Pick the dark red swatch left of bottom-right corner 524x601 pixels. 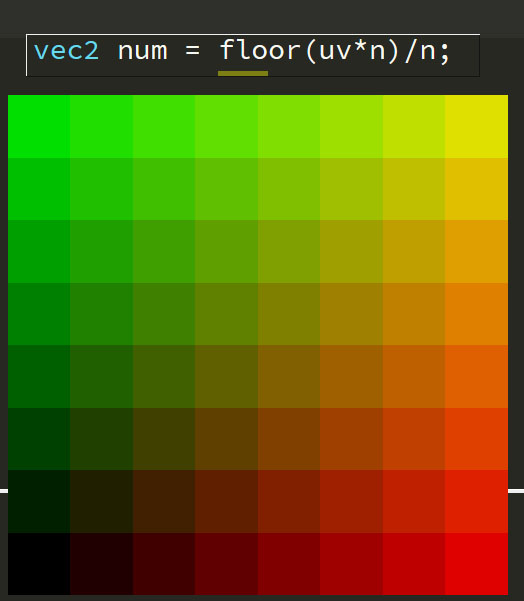(x=414, y=563)
